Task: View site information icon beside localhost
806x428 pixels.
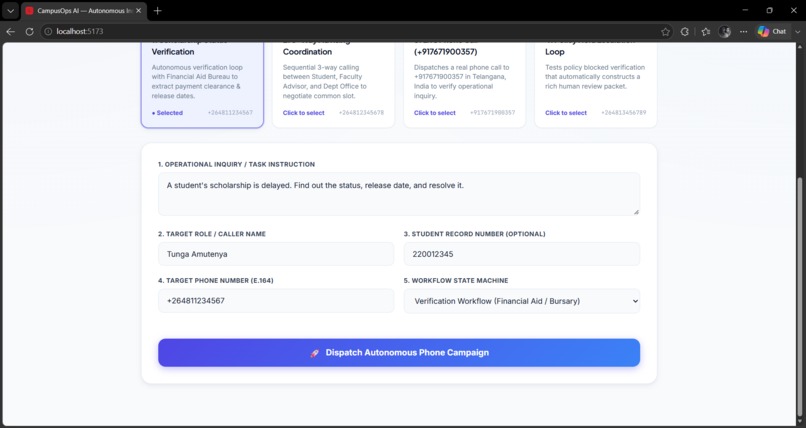Action: pos(48,31)
